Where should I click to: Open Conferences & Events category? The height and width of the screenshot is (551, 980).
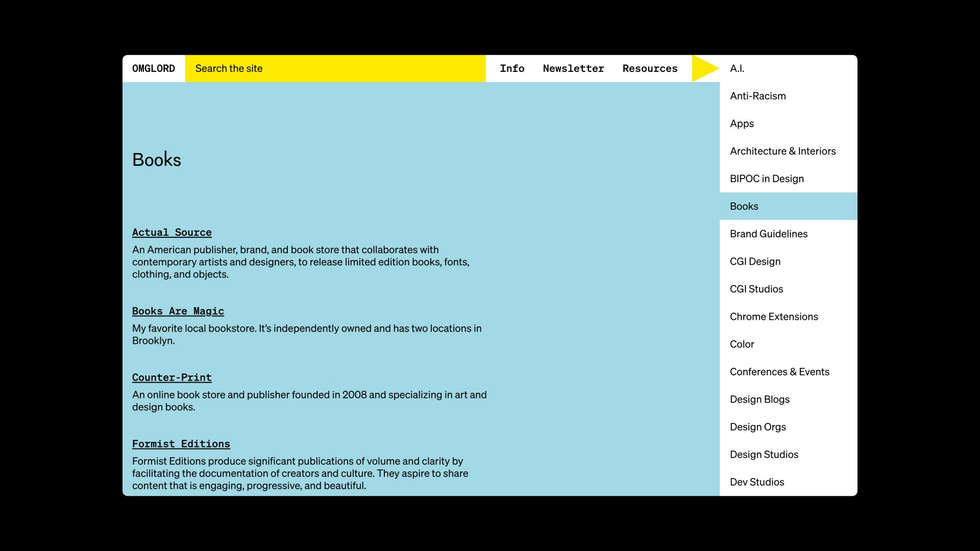789,371
